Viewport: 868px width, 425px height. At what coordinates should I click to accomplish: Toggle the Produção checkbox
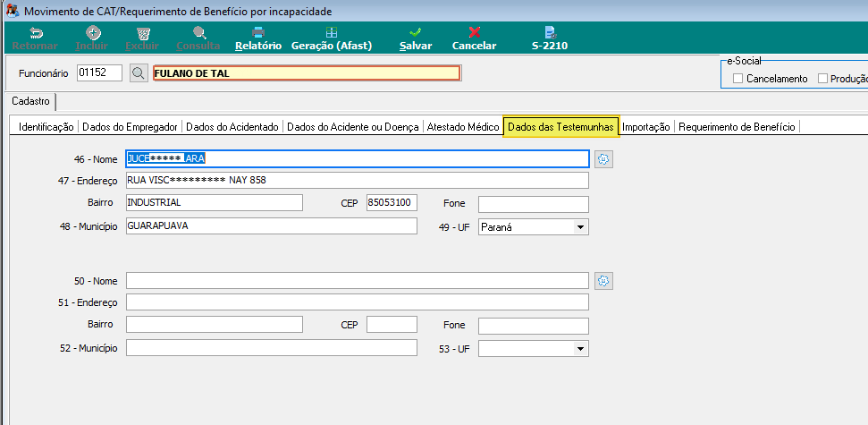pos(822,79)
